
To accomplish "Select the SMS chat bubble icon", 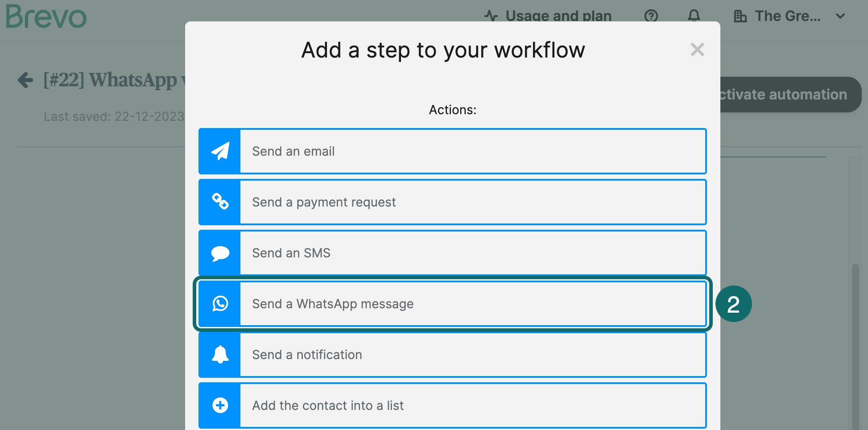I will [219, 253].
